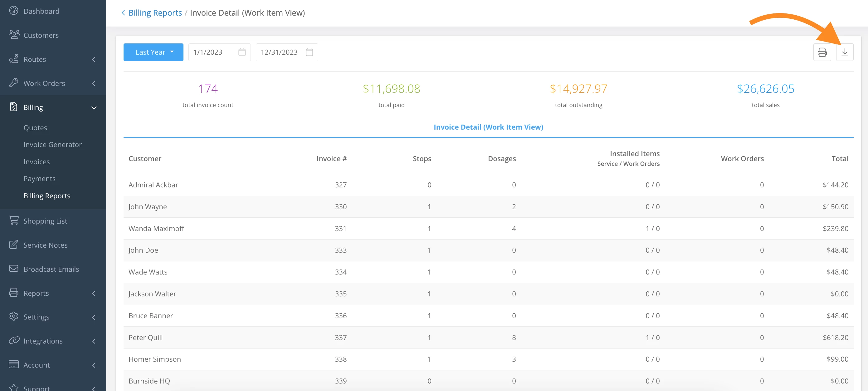Screen dimensions: 868x391
Task: Open the Last Year date range dropdown
Action: (x=153, y=52)
